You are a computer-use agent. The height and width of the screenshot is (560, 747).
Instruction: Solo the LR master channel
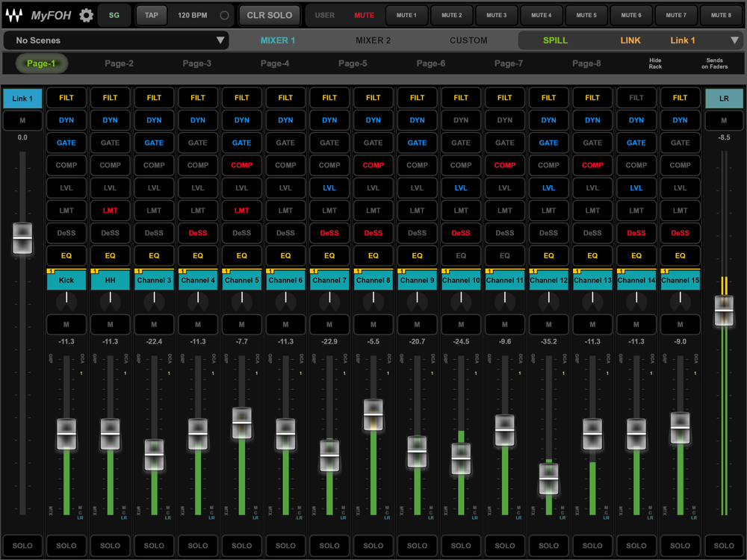click(724, 546)
